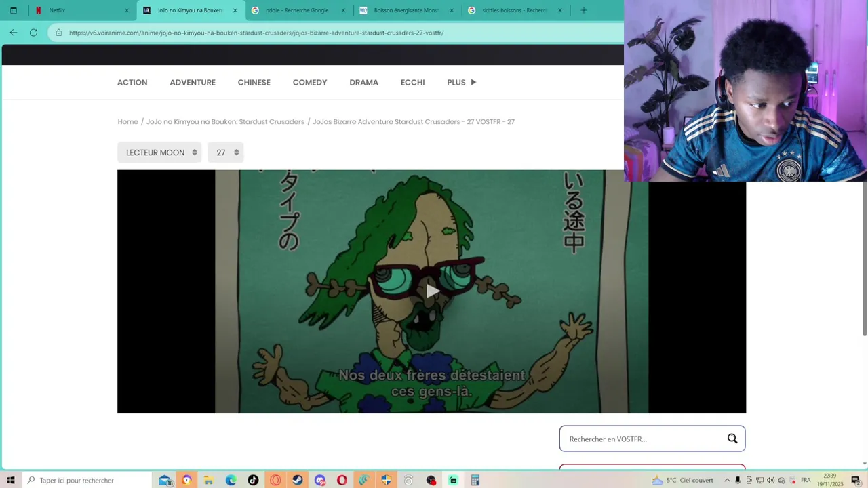Switch to Boisson énergisante Monster tab

pyautogui.click(x=407, y=10)
